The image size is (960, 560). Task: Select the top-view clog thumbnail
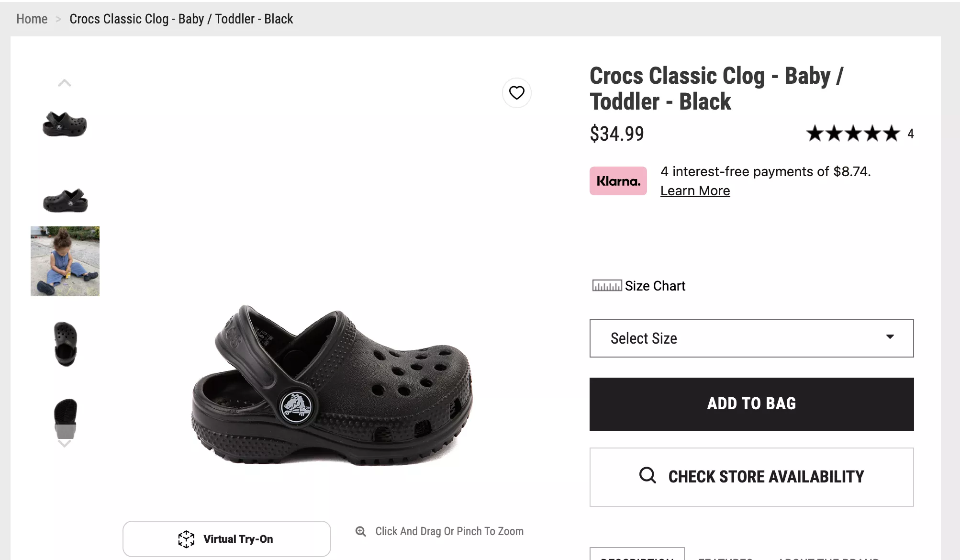click(x=65, y=344)
